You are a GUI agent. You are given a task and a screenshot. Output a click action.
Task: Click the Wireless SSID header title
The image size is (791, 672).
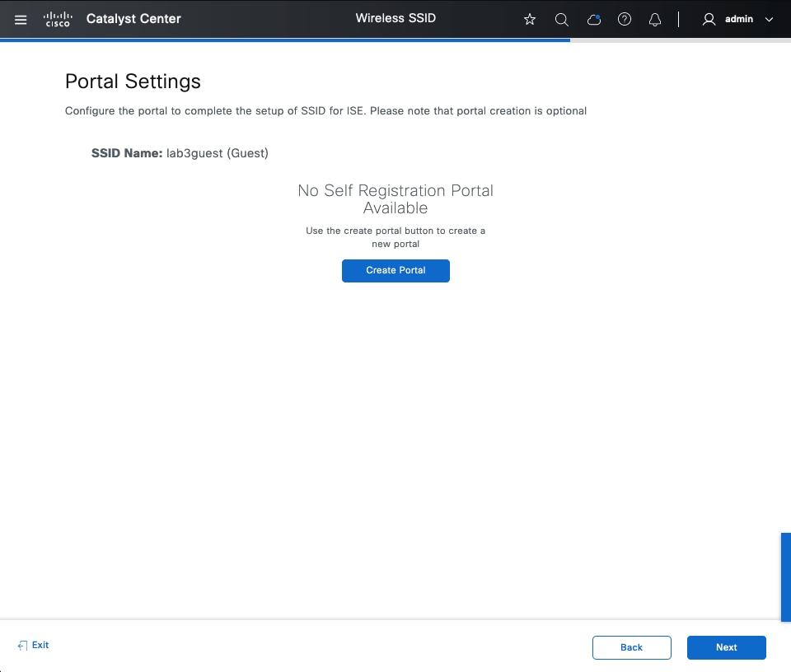tap(395, 18)
